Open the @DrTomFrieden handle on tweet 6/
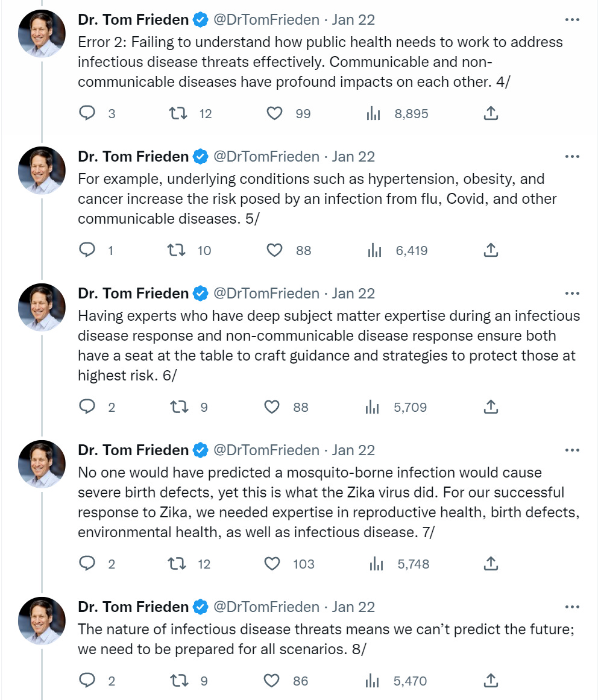Image resolution: width=601 pixels, height=700 pixels. 266,293
